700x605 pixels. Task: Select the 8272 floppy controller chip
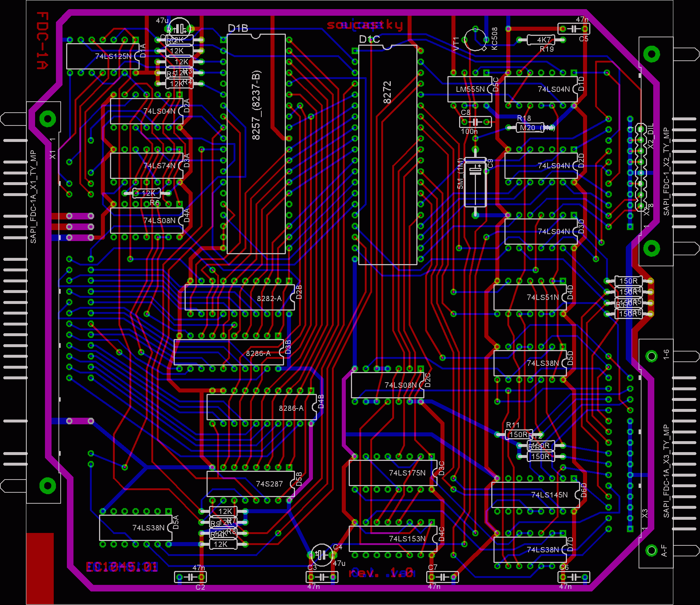[x=387, y=154]
